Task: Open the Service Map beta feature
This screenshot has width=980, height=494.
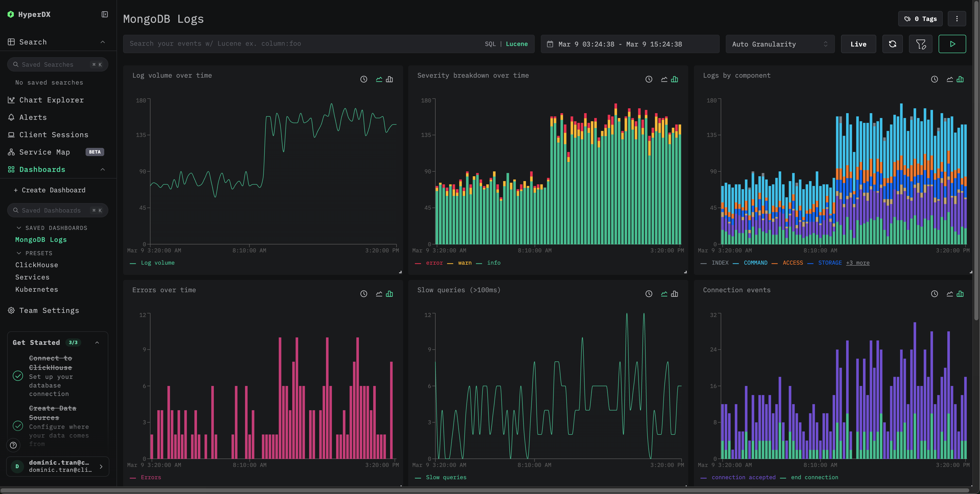Action: (x=44, y=152)
